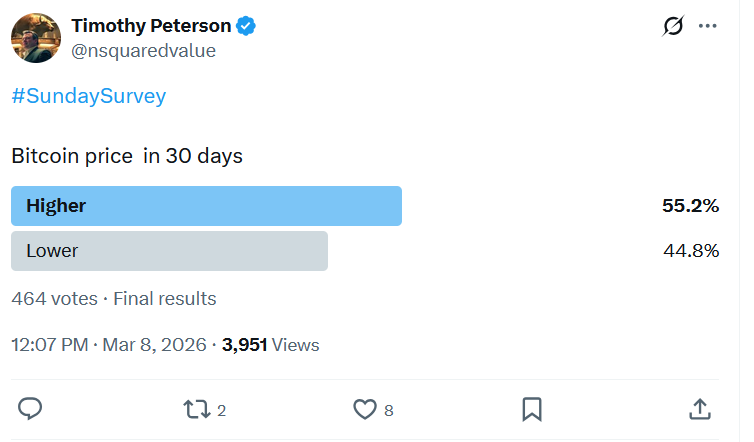Share the post via the upload arrow icon

(700, 409)
